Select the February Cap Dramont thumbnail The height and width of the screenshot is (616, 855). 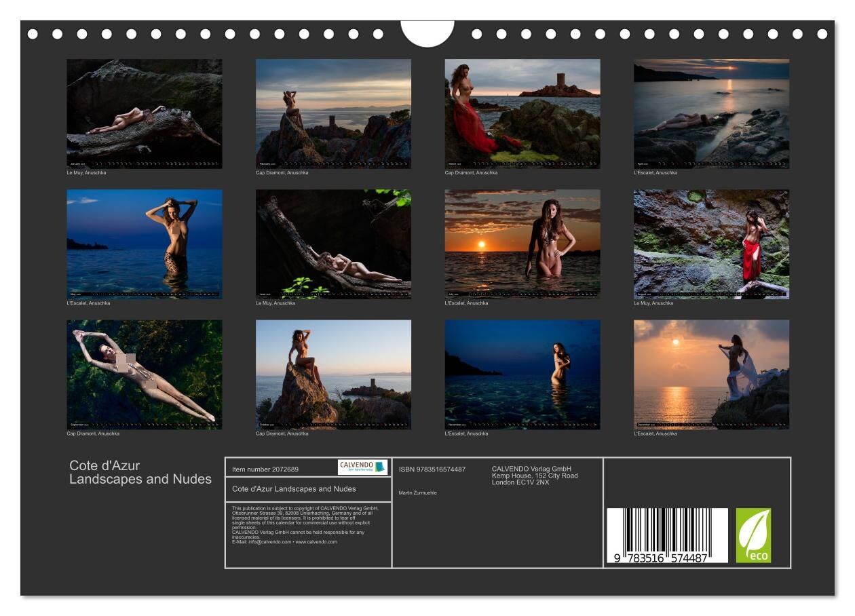point(333,113)
